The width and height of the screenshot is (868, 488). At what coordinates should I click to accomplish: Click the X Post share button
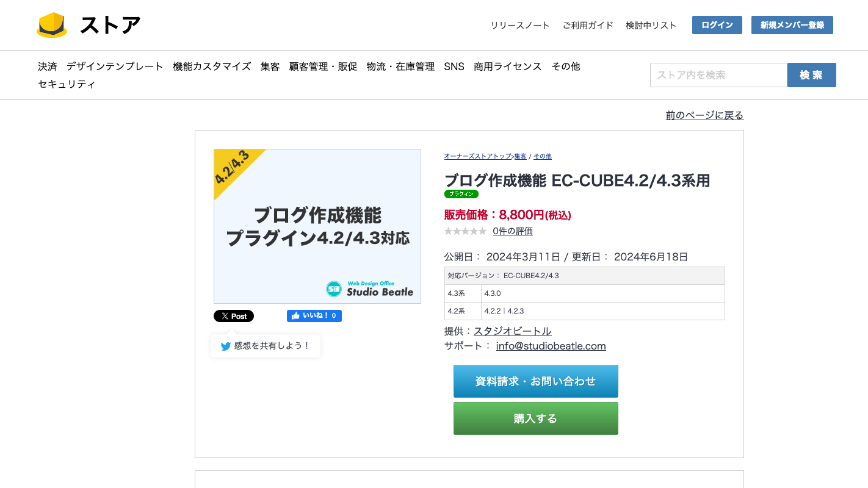click(x=234, y=316)
